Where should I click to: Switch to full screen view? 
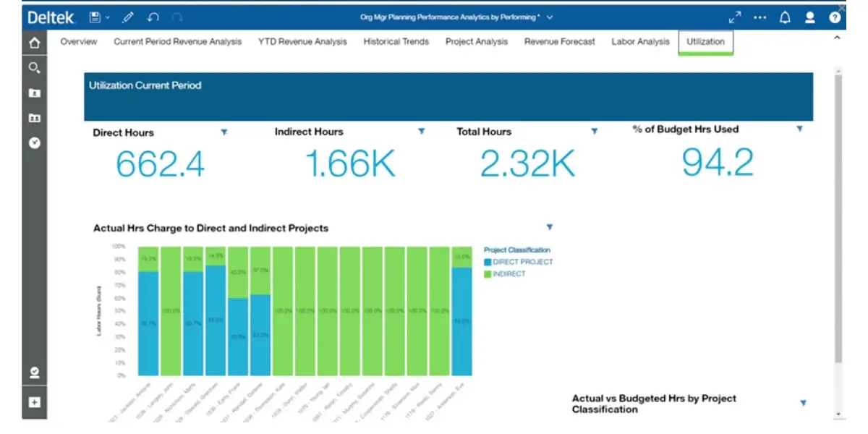734,17
